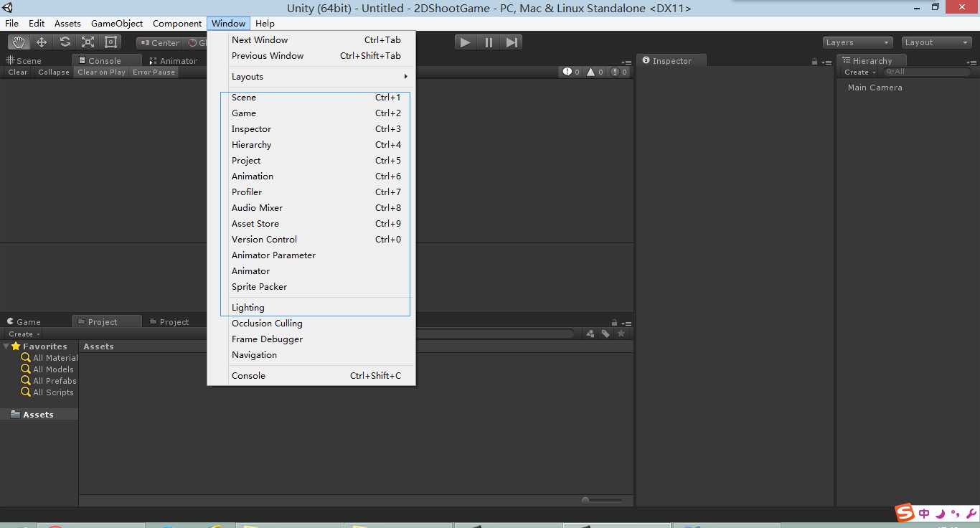This screenshot has width=980, height=528.
Task: Click the Pause button
Action: pyautogui.click(x=489, y=42)
